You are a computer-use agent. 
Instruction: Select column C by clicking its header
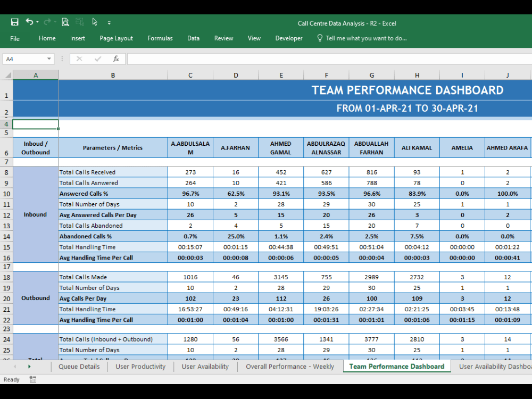[x=190, y=75]
